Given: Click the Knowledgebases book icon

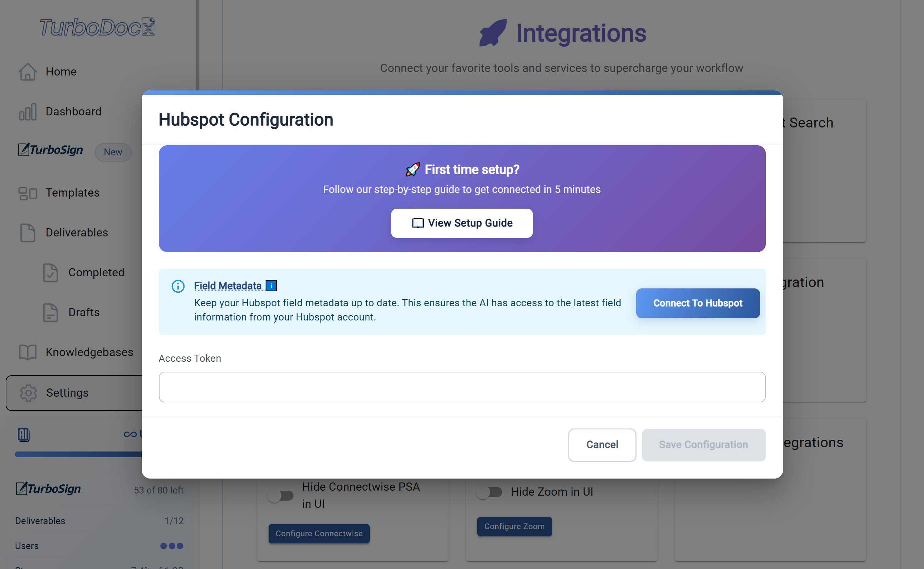Looking at the screenshot, I should (x=27, y=352).
